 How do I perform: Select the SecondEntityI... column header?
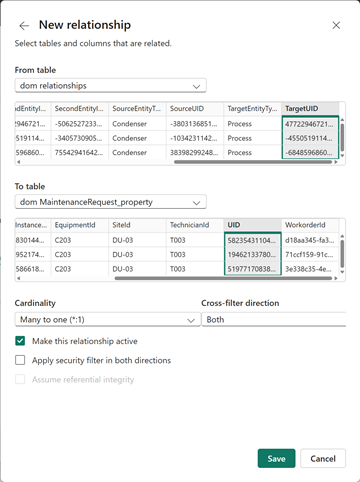click(80, 109)
